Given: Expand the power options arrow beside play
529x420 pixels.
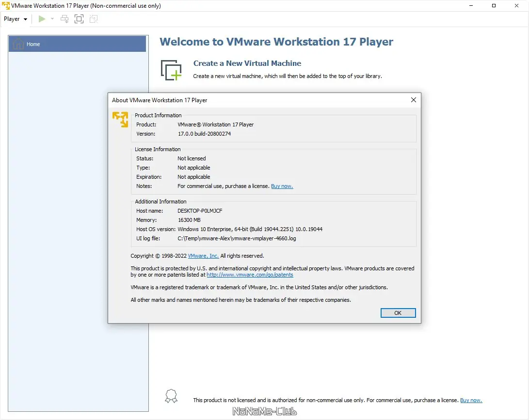Looking at the screenshot, I should (52, 19).
